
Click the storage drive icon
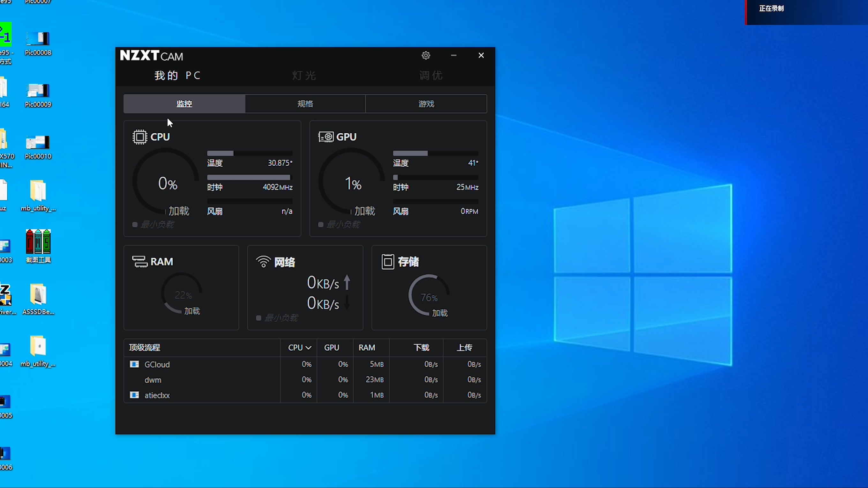387,261
